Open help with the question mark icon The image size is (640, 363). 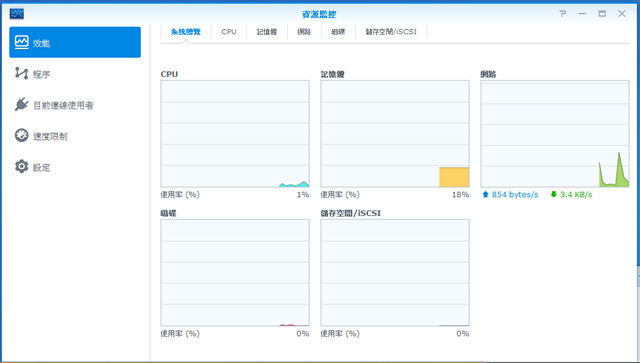563,14
